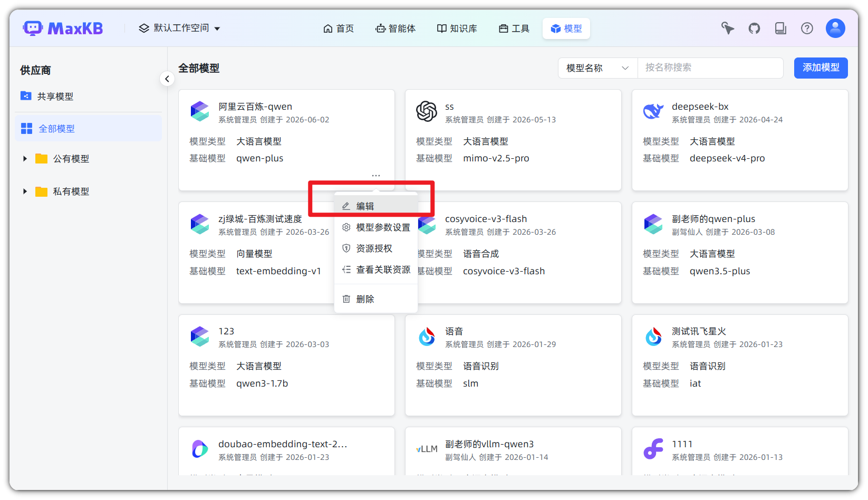Screen dimensions: 868x500
Task: Click the 共享模型 folder icon
Action: [x=26, y=96]
